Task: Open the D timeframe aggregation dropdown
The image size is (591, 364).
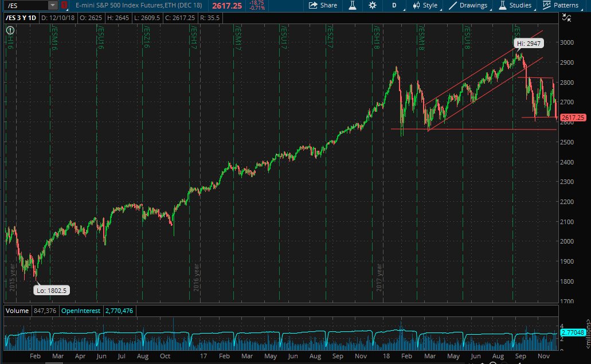Action: coord(393,5)
